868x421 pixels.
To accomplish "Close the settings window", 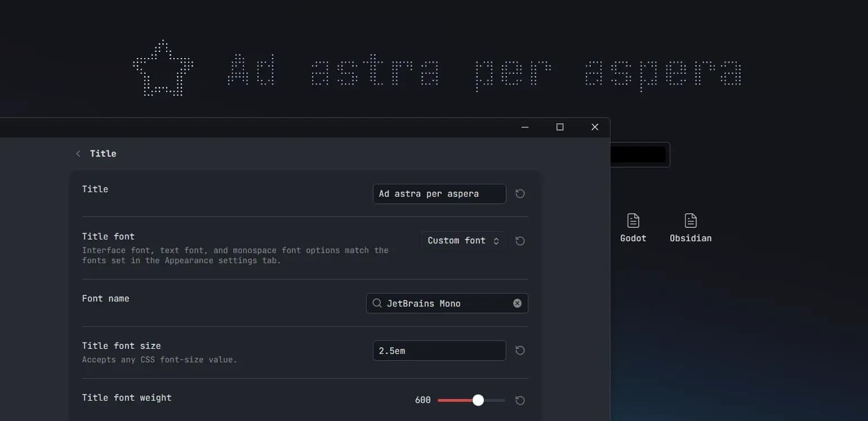I will point(595,127).
